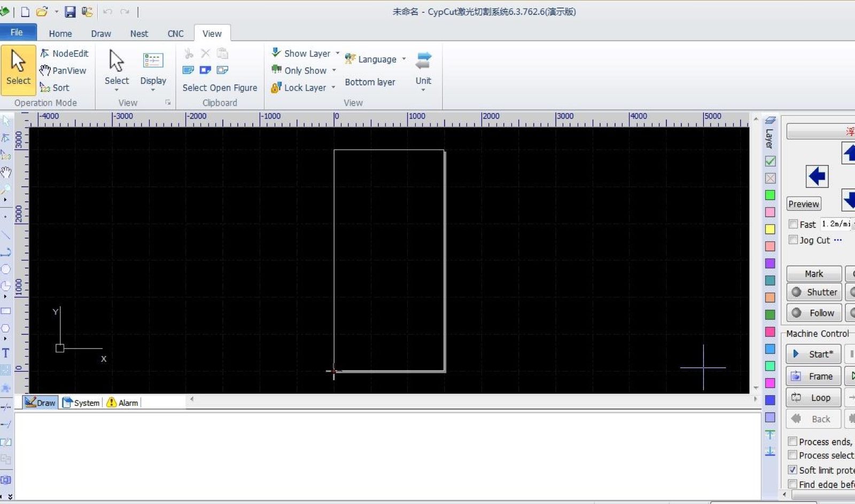Viewport: 855px width, 504px height.
Task: Click the Loop button
Action: (x=813, y=398)
